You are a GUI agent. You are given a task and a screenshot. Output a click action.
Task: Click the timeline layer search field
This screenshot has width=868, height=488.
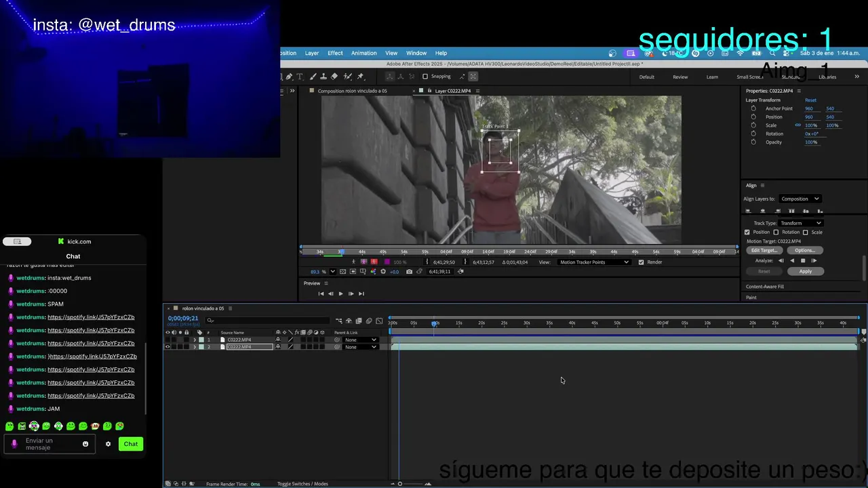pyautogui.click(x=267, y=320)
